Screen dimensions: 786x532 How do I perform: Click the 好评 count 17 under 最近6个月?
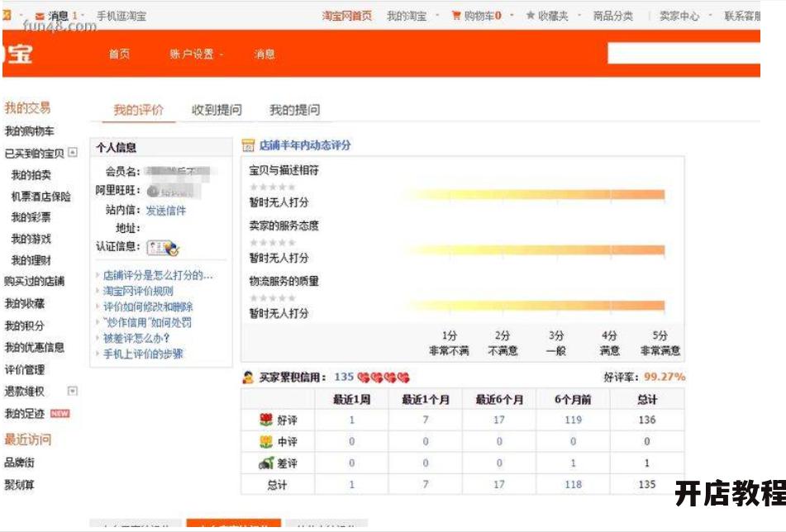[x=499, y=420]
